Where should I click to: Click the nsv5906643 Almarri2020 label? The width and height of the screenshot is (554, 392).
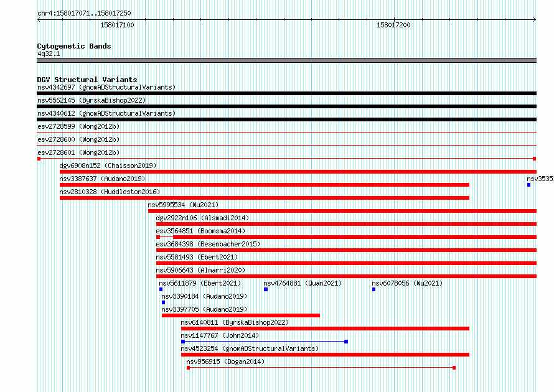tap(200, 270)
